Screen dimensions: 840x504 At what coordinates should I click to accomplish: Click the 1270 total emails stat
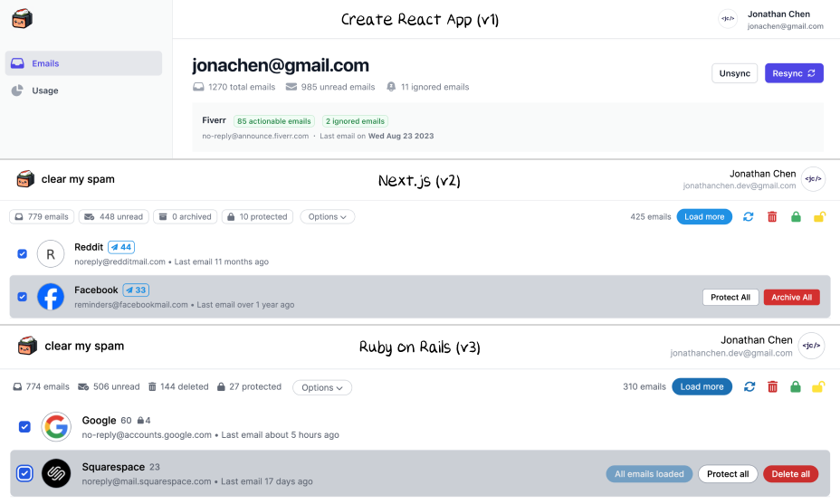[x=234, y=87]
